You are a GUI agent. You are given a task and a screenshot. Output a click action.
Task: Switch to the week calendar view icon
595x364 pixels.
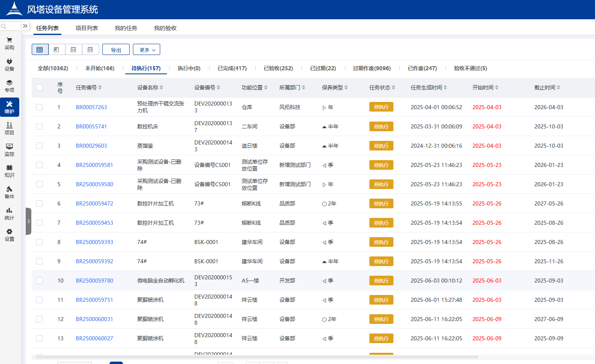[x=73, y=49]
